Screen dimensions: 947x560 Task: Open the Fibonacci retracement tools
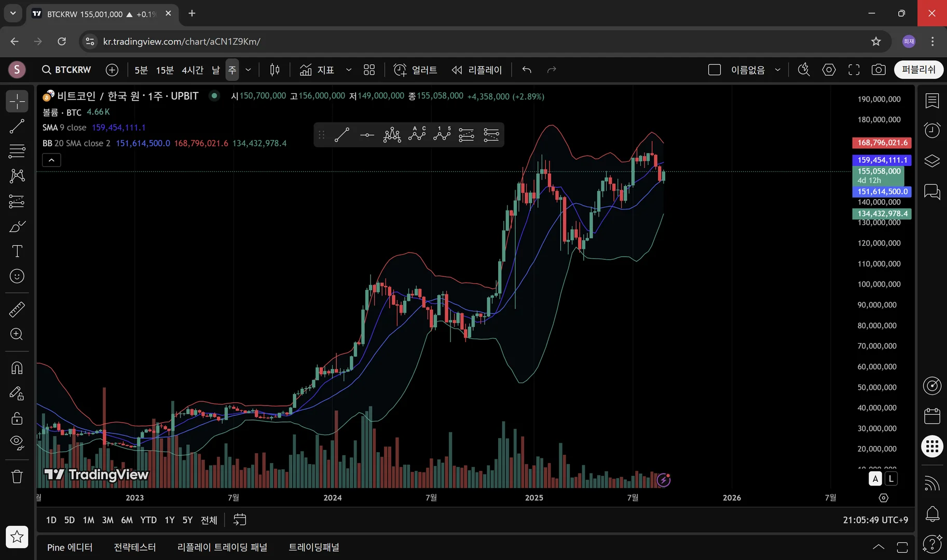tap(17, 151)
